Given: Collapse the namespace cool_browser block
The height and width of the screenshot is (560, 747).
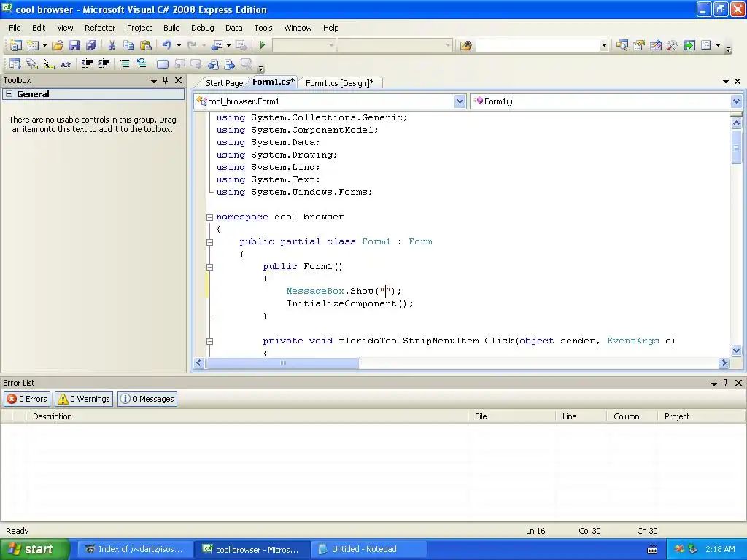Looking at the screenshot, I should tap(209, 217).
